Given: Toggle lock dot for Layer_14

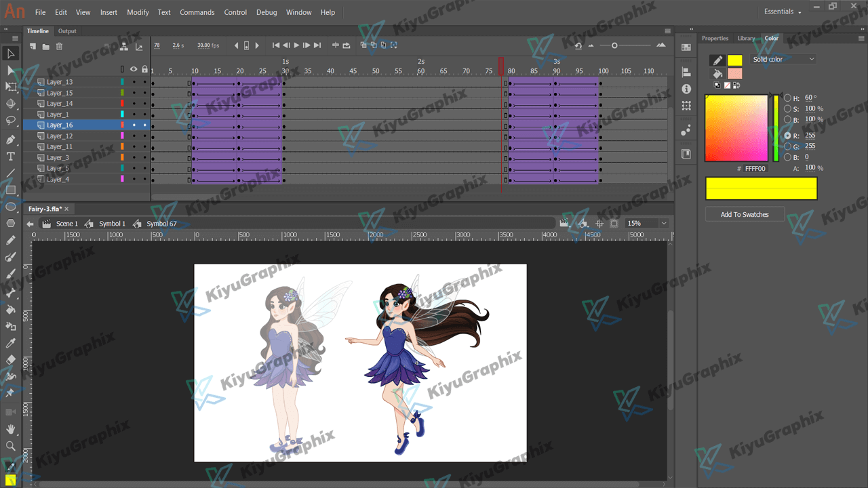Looking at the screenshot, I should pyautogui.click(x=144, y=104).
